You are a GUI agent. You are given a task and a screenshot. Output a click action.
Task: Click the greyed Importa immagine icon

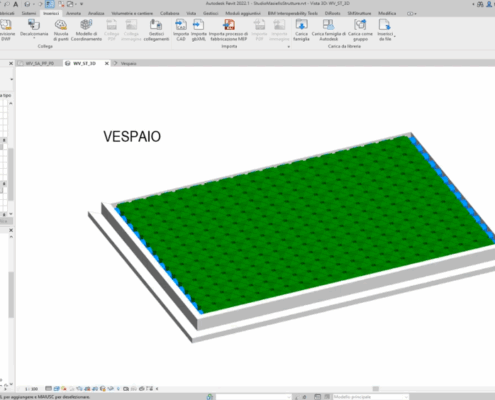pyautogui.click(x=279, y=25)
